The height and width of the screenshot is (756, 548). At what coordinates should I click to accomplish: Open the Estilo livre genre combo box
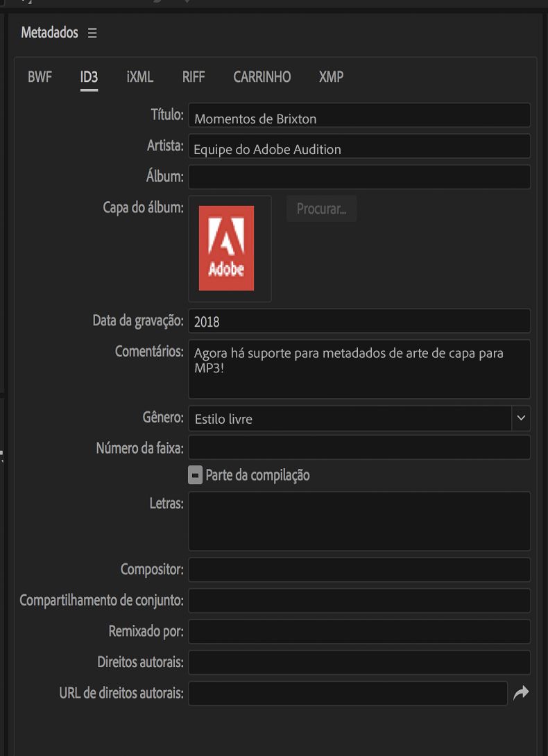(350, 418)
